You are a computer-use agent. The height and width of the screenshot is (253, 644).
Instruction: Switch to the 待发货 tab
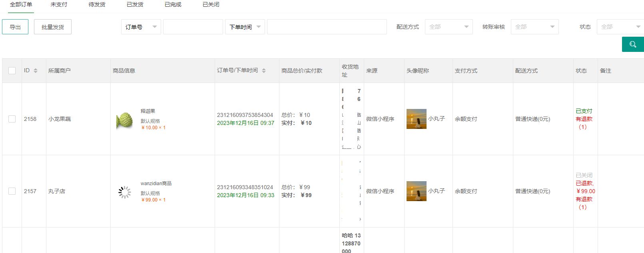coord(97,4)
